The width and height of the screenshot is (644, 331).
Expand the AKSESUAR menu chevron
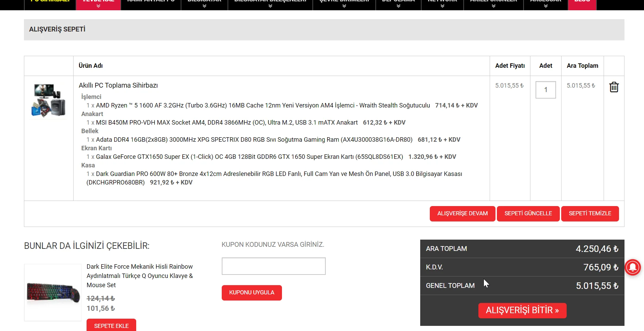(x=546, y=6)
